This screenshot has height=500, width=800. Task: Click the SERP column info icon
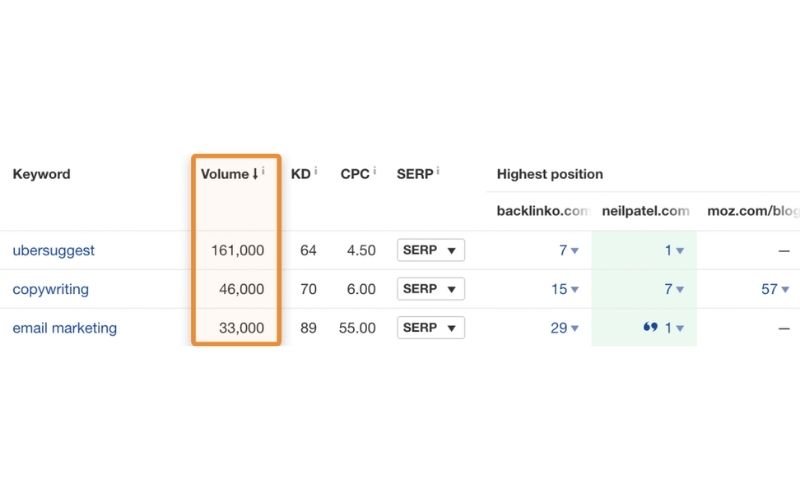point(438,171)
